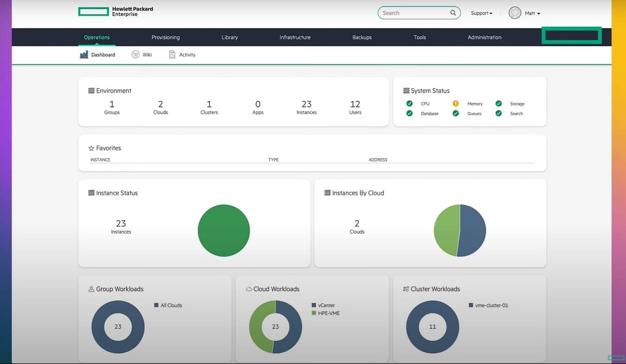Click the Hewlett Packard Enterprise logo
This screenshot has width=626, height=364.
tap(116, 12)
